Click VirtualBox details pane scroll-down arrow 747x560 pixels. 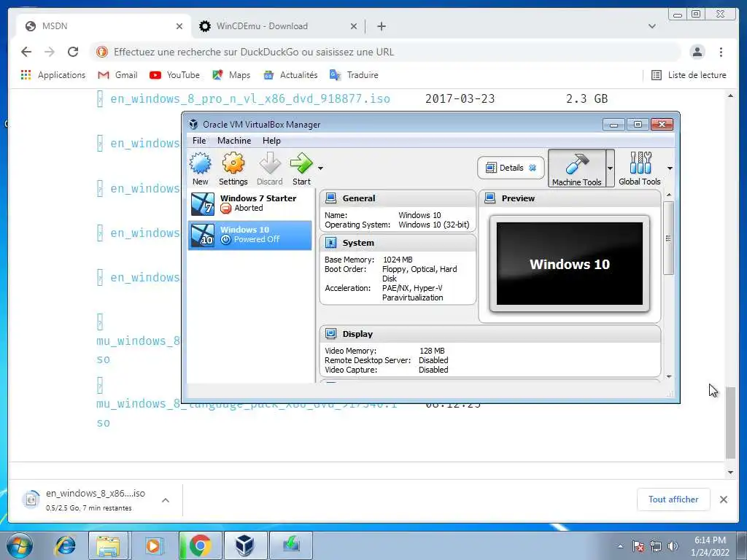point(669,377)
